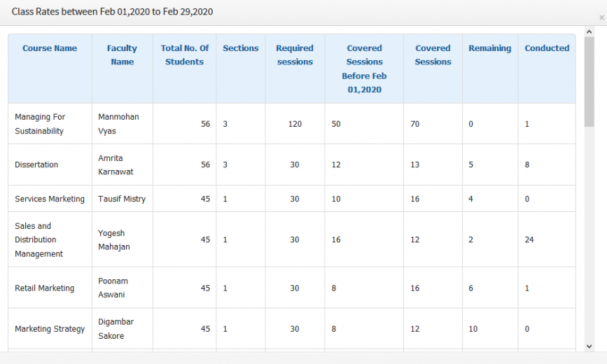Image resolution: width=607 pixels, height=364 pixels.
Task: Click Sales and Distribution Management cell
Action: [x=50, y=239]
